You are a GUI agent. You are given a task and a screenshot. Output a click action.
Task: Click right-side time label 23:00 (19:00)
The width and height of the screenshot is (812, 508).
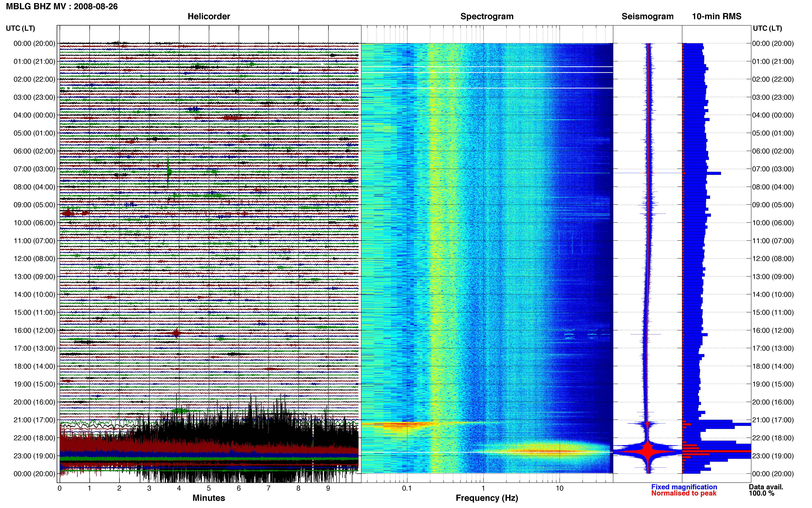coord(773,456)
